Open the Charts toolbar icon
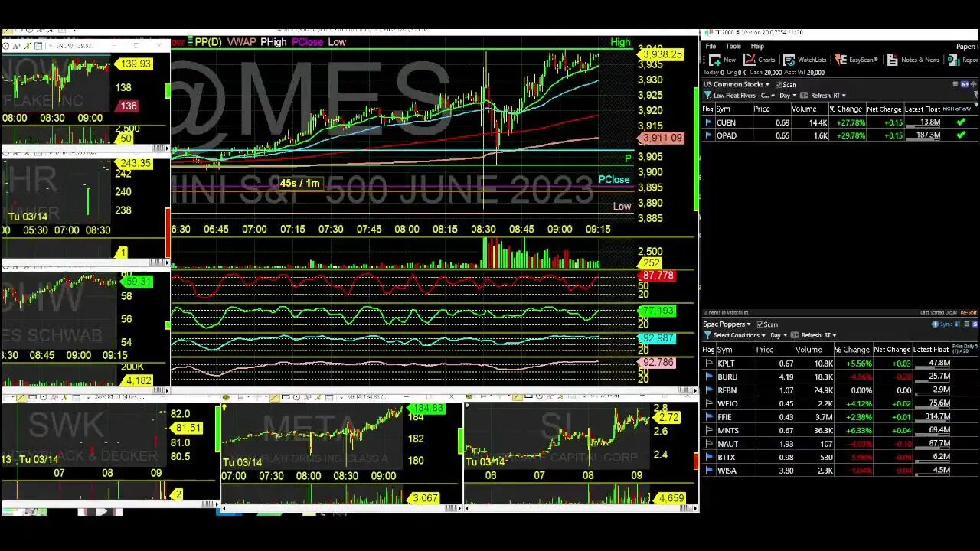 point(758,60)
